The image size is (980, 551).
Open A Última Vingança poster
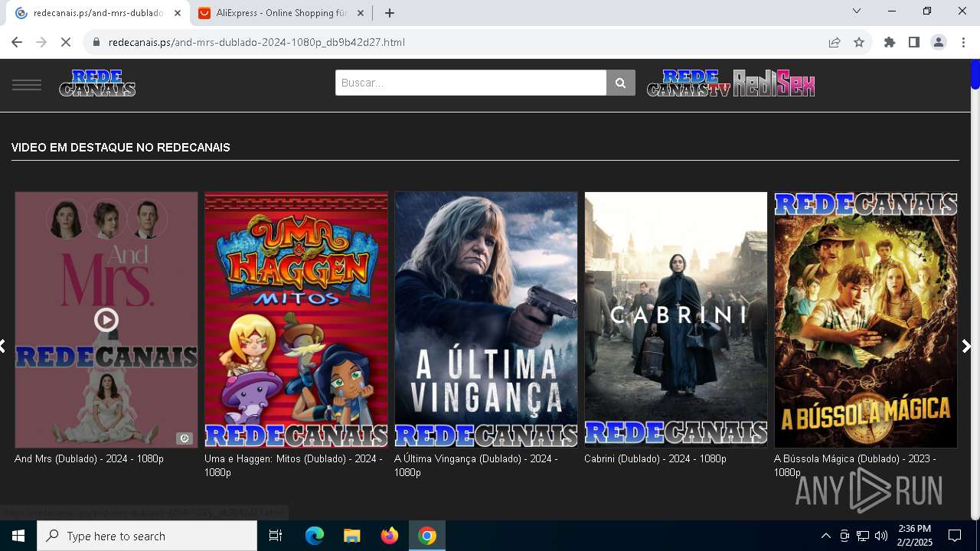tap(486, 319)
